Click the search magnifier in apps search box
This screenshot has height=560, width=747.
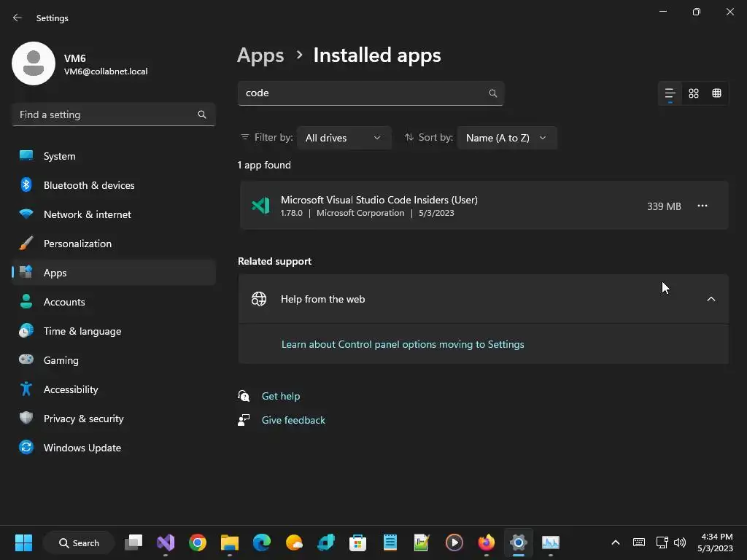point(492,93)
